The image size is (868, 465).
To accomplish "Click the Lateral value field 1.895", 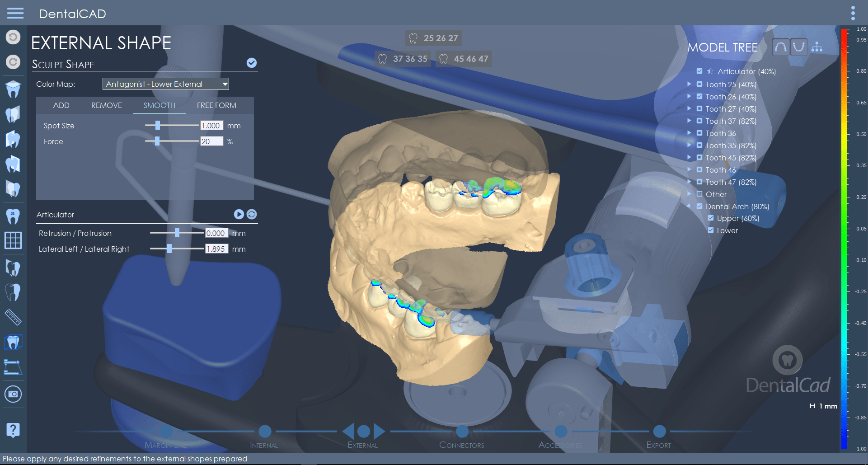I will click(x=216, y=249).
